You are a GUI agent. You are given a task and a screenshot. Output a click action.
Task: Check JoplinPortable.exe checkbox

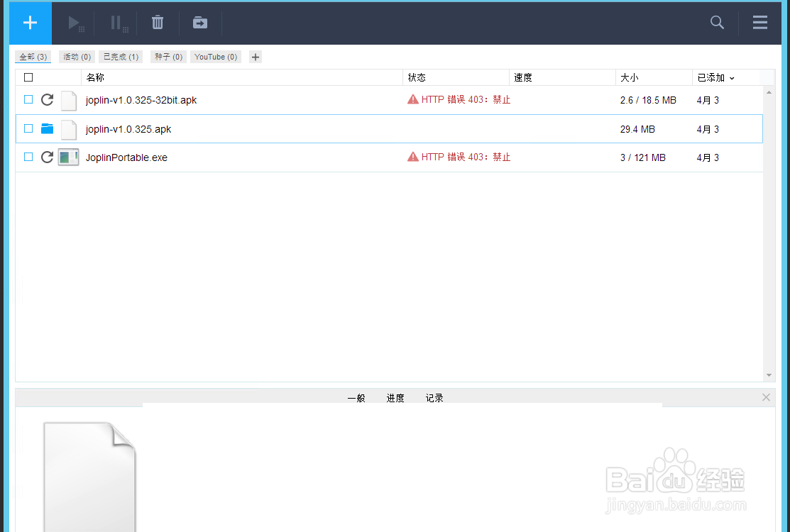28,157
